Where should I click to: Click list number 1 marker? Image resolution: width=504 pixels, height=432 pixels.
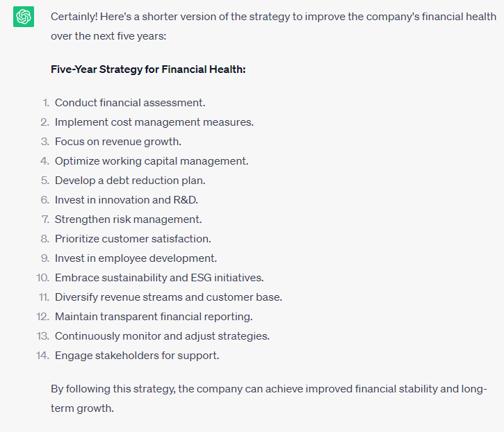[46, 103]
